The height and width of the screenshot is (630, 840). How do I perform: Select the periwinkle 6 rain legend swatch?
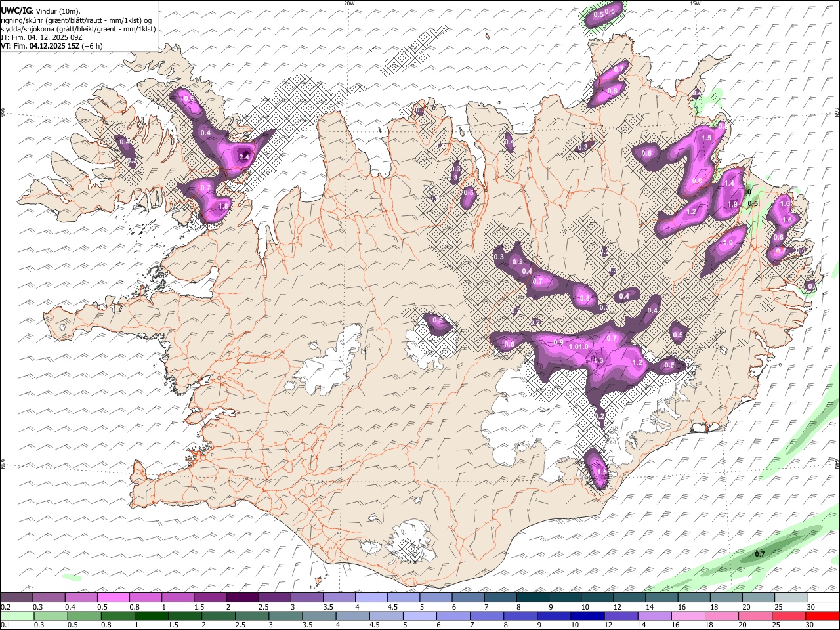[453, 616]
